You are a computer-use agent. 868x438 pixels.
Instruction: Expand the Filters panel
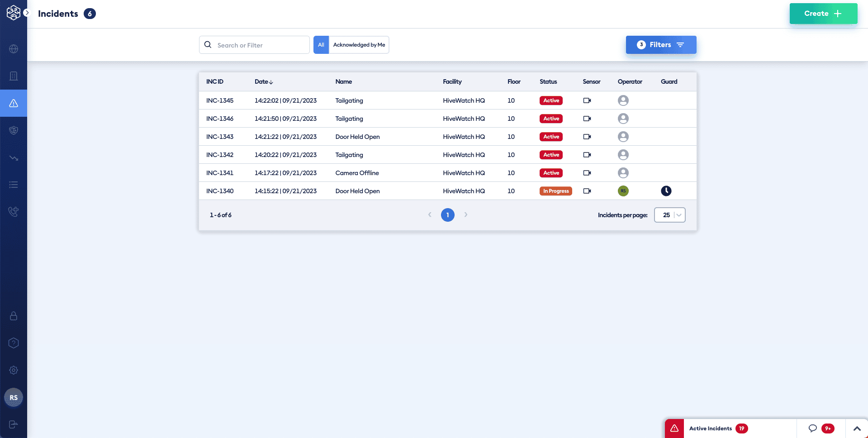pyautogui.click(x=661, y=45)
